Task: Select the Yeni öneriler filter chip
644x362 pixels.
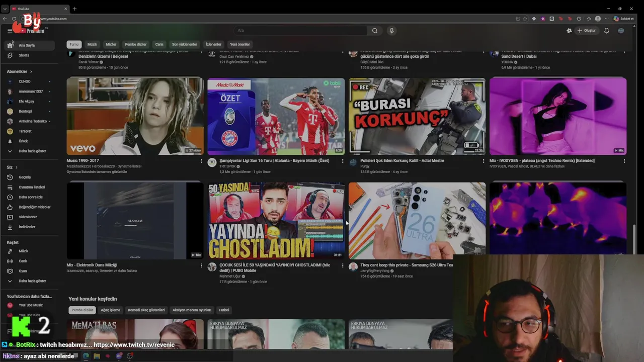Action: [240, 44]
